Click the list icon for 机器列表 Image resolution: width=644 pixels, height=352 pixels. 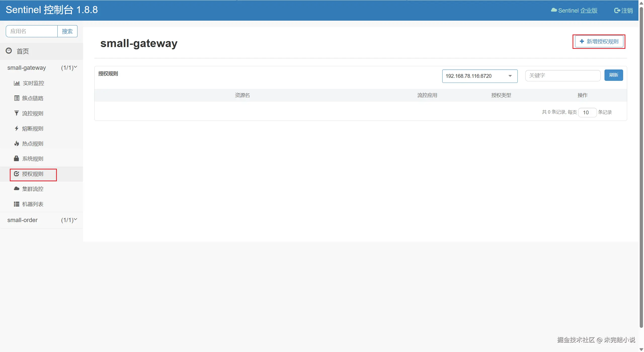17,204
